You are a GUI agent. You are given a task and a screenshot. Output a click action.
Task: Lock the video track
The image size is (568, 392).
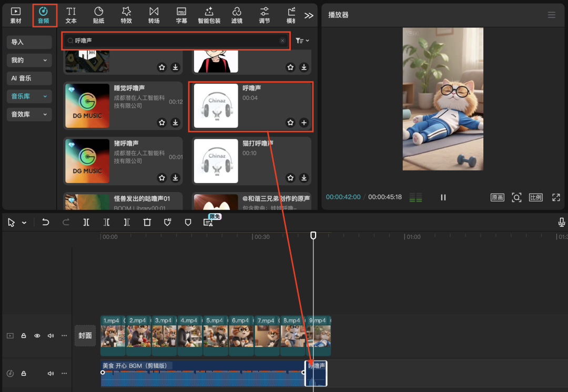(x=24, y=336)
